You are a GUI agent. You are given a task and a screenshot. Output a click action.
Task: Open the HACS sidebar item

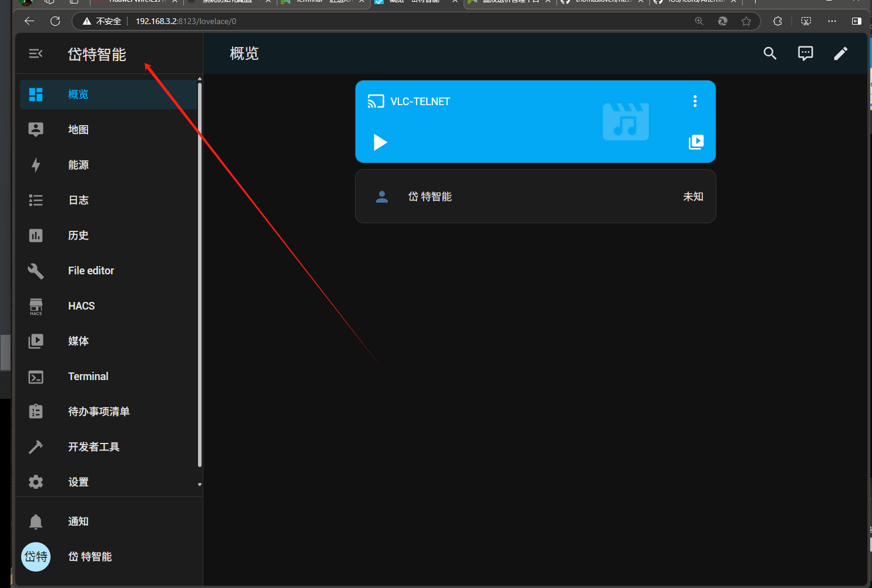81,306
